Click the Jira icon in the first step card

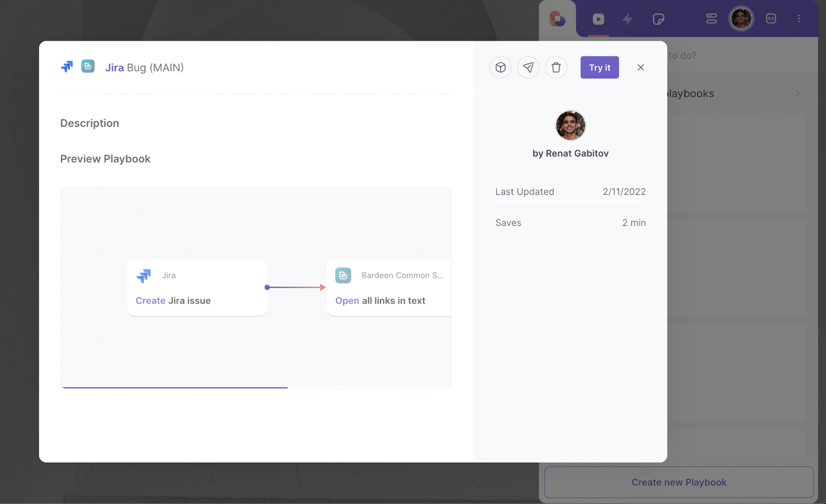coord(144,275)
